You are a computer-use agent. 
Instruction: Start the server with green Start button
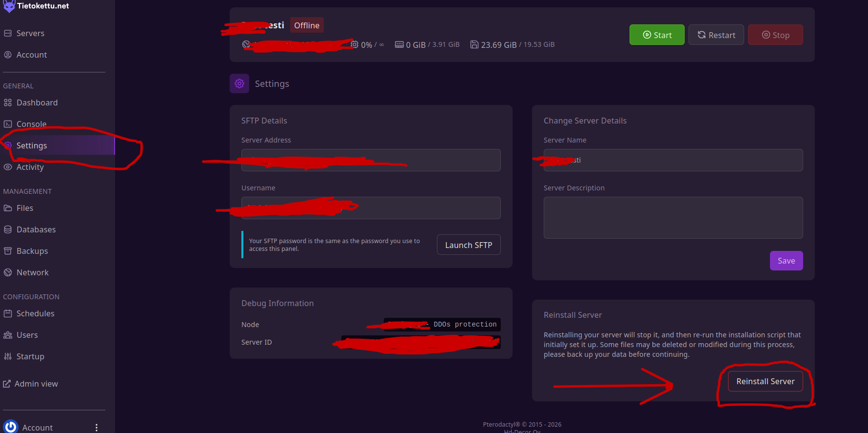click(x=657, y=35)
